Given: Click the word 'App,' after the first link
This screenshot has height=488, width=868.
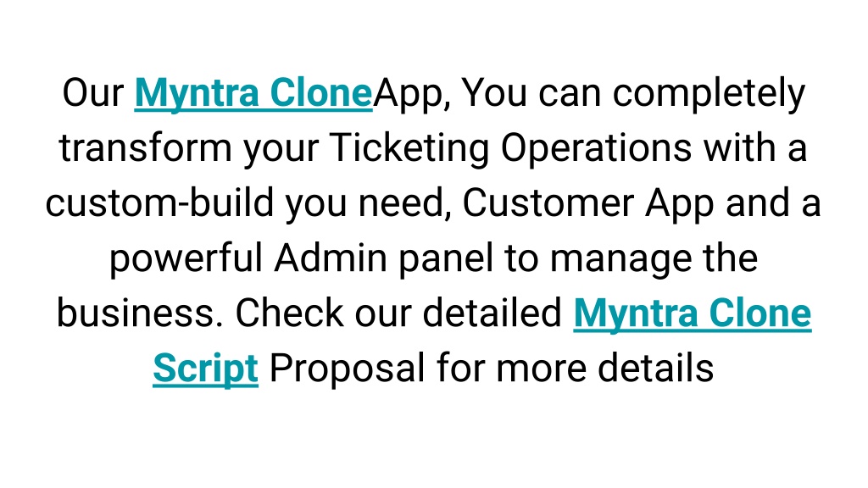Looking at the screenshot, I should click(412, 94).
